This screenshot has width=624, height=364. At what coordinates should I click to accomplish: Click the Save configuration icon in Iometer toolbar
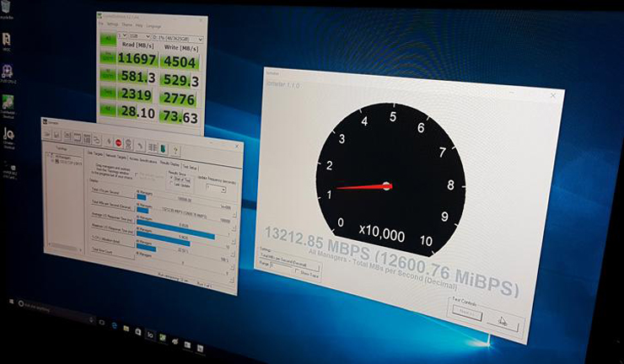56,135
